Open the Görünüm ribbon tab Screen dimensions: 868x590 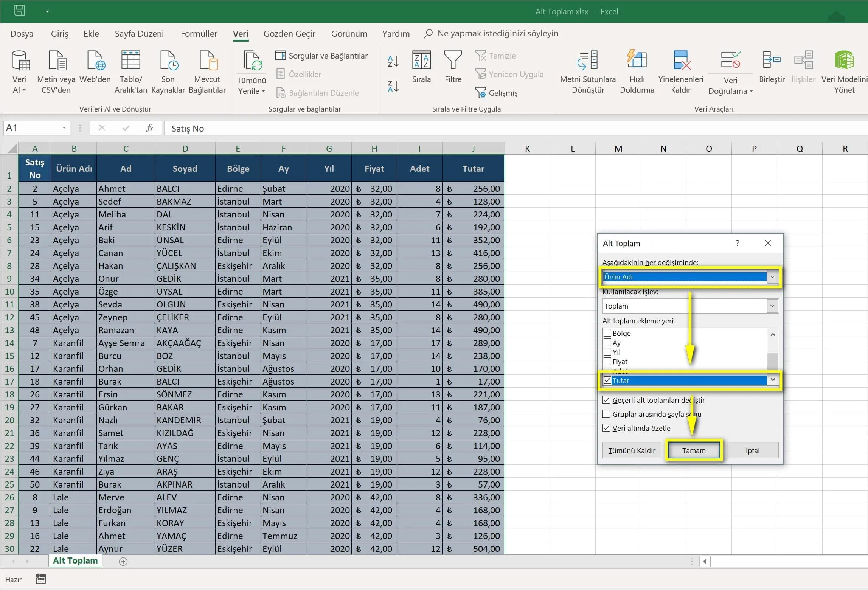tap(349, 34)
